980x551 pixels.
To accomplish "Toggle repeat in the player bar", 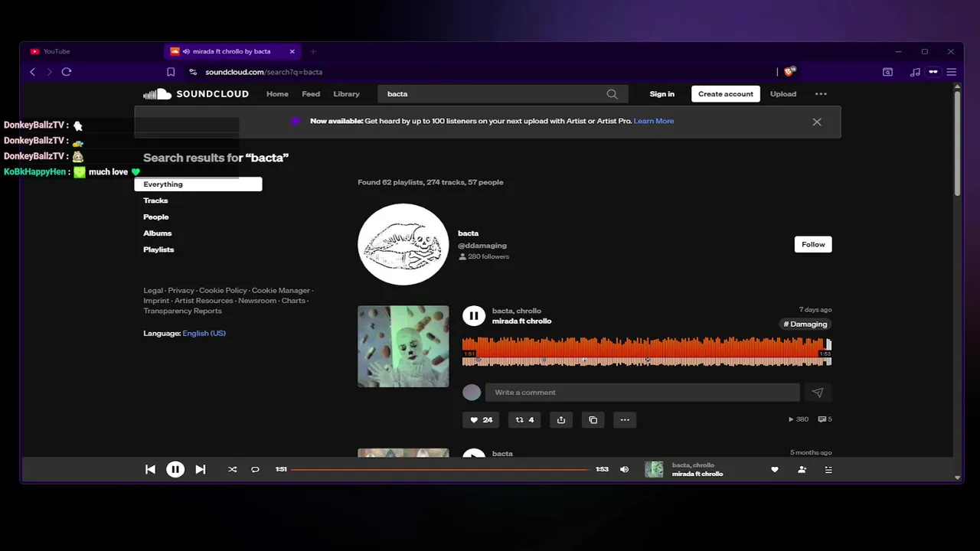I will (255, 469).
